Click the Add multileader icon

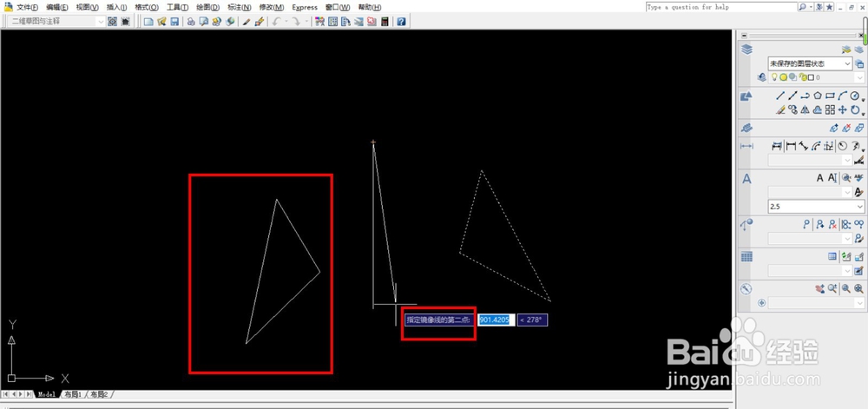pos(820,224)
